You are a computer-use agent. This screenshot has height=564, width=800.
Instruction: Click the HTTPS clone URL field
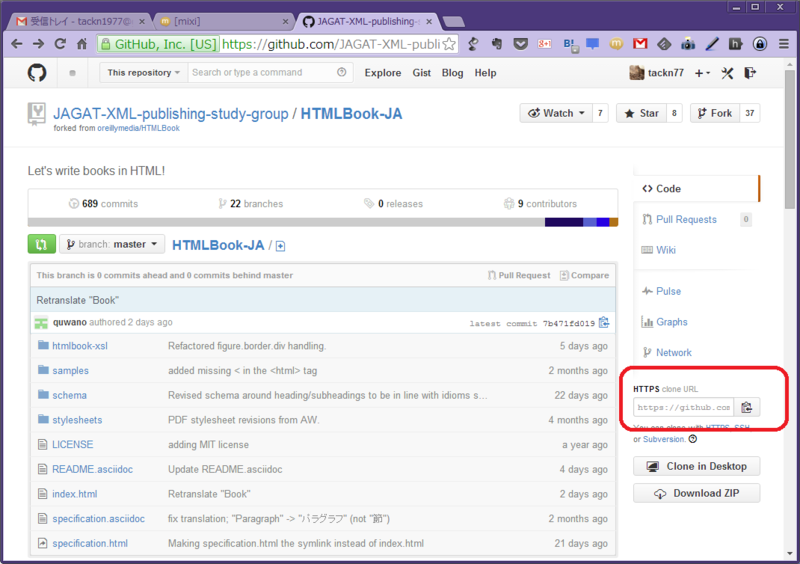tap(683, 407)
